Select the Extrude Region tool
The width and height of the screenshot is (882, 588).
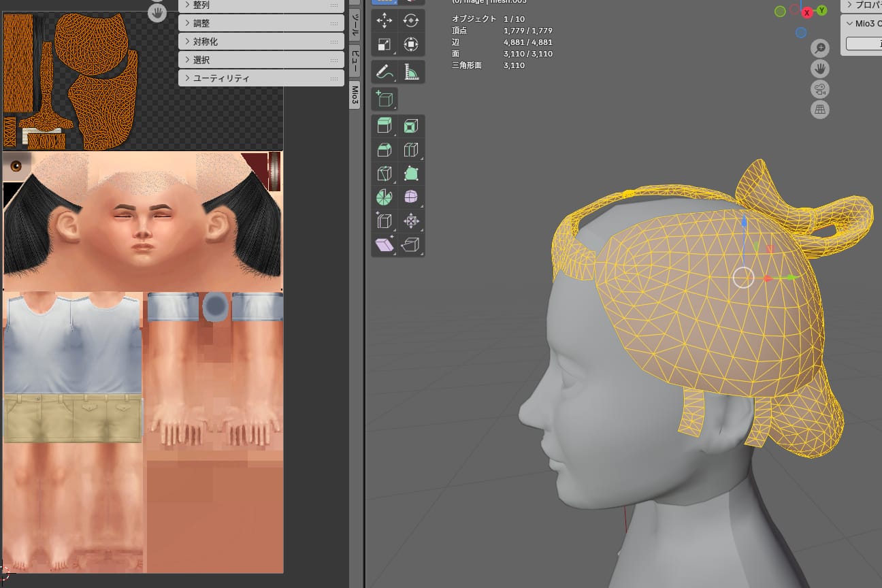click(385, 126)
